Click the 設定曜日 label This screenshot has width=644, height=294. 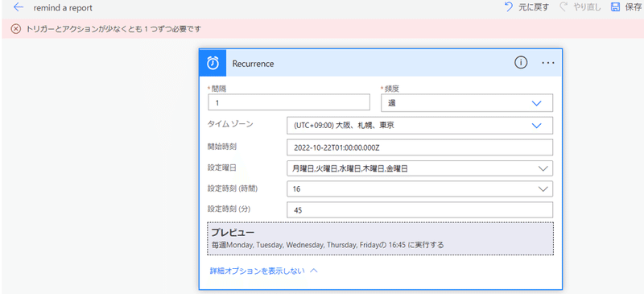pos(221,168)
